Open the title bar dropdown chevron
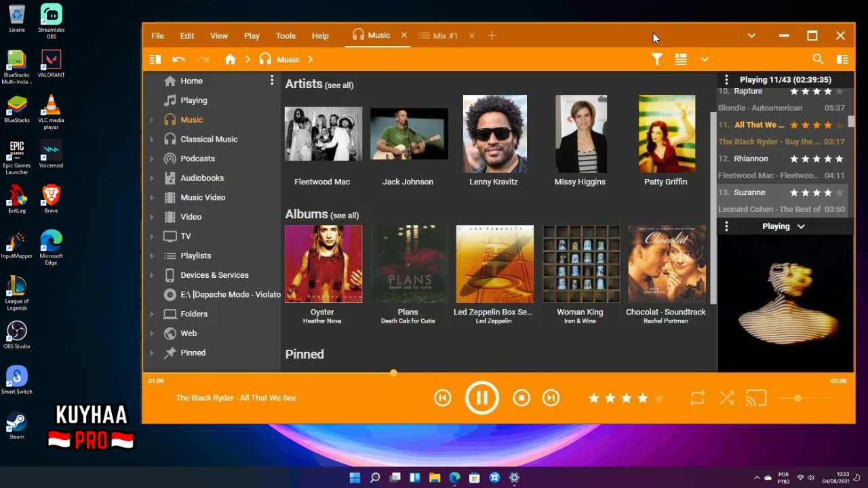Viewport: 868px width, 488px height. [751, 35]
